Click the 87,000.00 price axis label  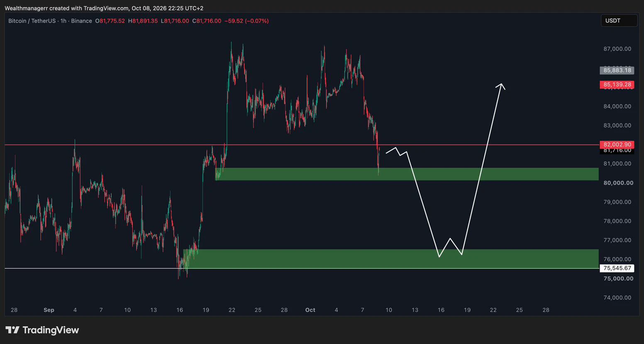(x=617, y=49)
